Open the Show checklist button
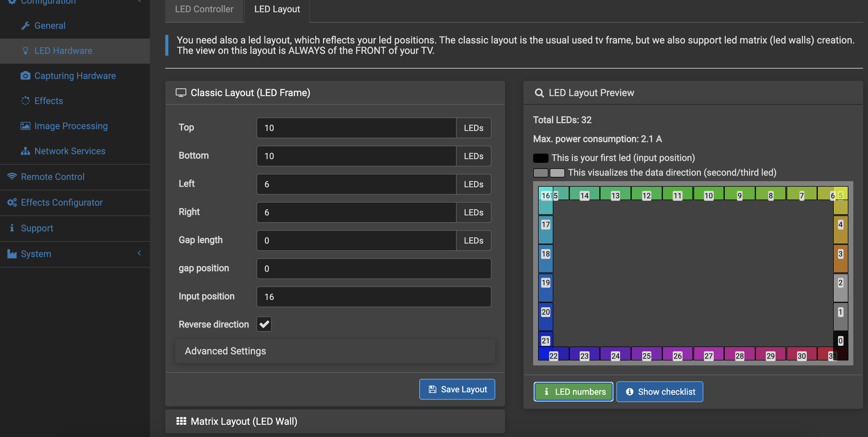Screen dimensions: 868x437 (x=659, y=392)
